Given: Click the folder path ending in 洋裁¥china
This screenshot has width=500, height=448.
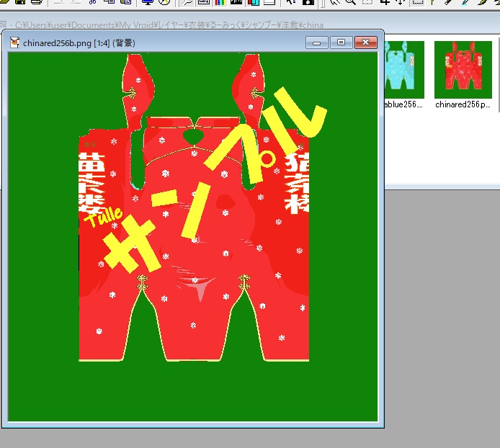Looking at the screenshot, I should 169,25.
